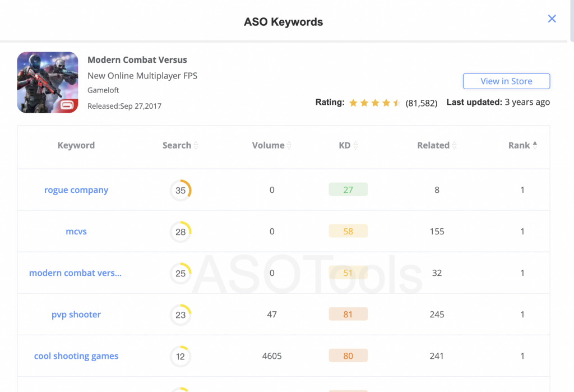Click search score 23 gauge for pvp shooter
Viewport: 574px width, 392px height.
click(x=180, y=315)
